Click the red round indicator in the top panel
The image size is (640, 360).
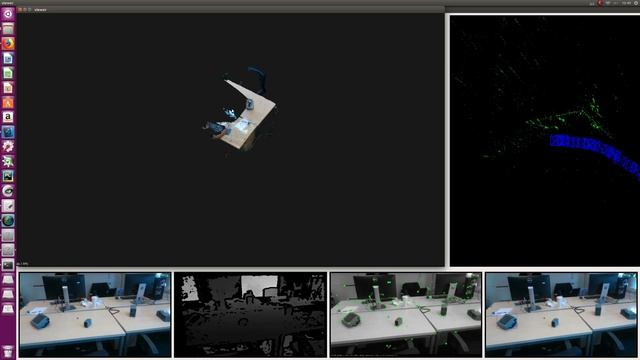[600, 3]
